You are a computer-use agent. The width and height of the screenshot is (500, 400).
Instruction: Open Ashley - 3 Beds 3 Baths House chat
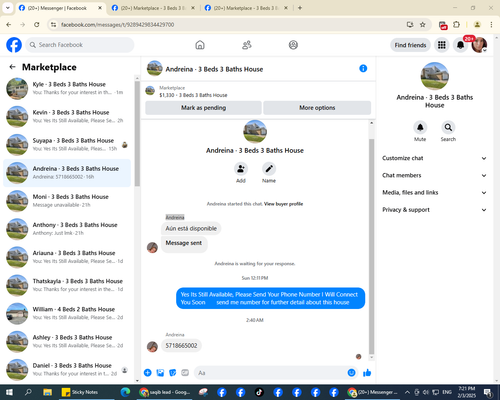point(67,341)
